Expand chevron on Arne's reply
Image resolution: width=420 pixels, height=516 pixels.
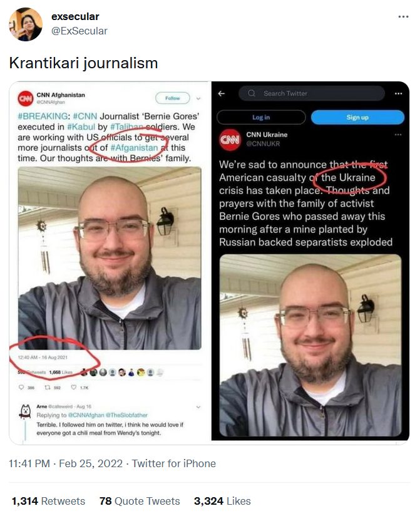(198, 407)
